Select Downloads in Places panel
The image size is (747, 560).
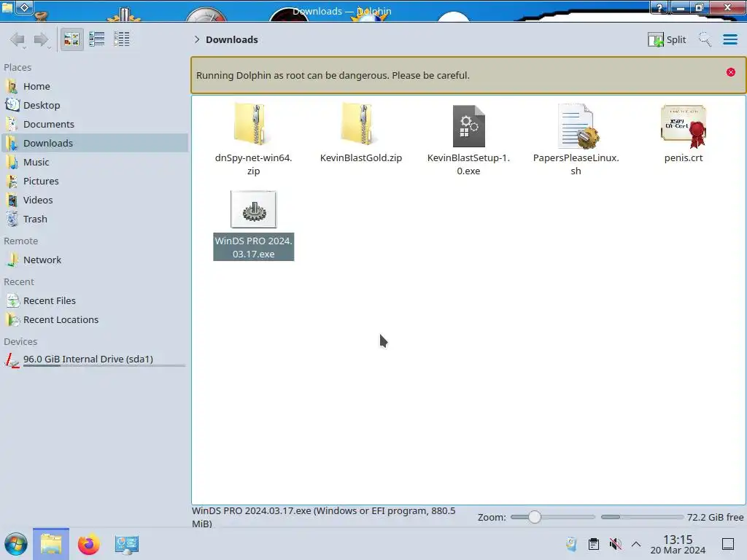94,144
